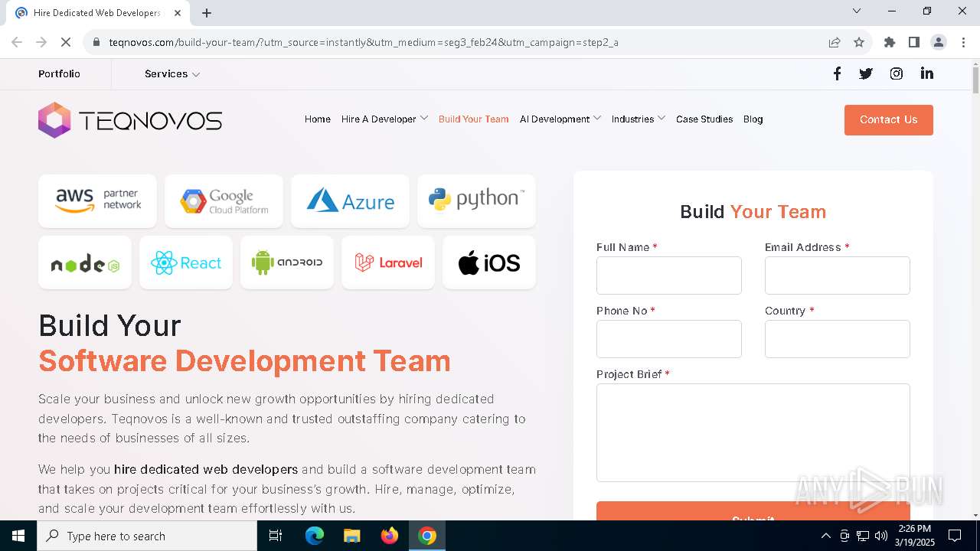Click the taskbar search box

click(x=147, y=536)
